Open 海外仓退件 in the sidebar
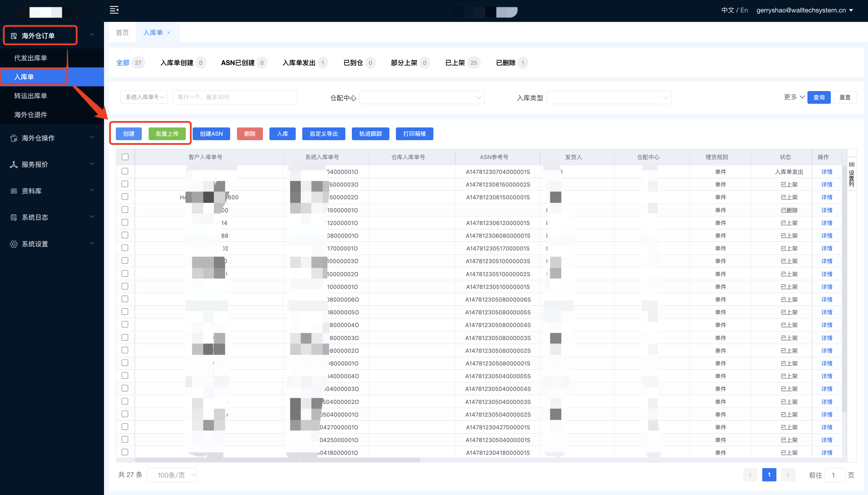 coord(52,114)
